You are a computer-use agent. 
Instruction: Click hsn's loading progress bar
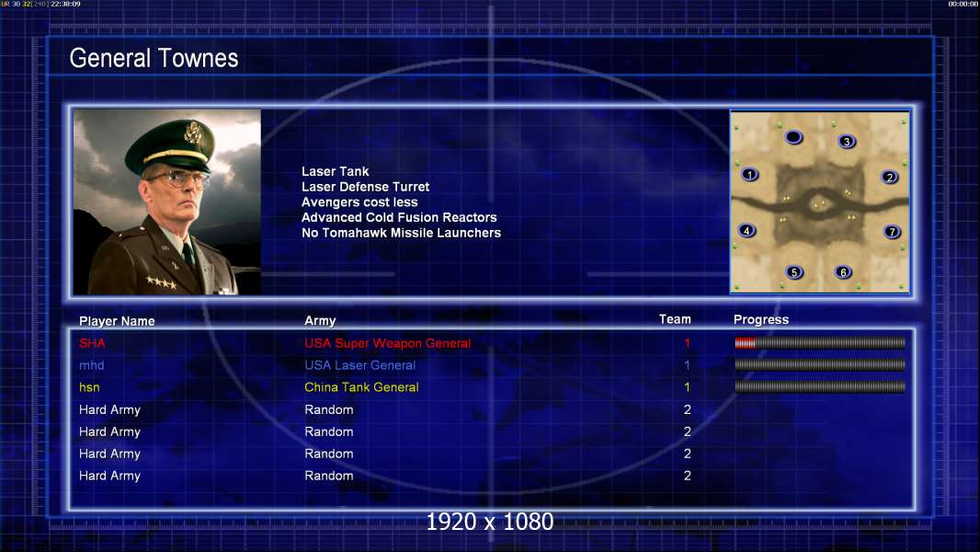pyautogui.click(x=820, y=387)
